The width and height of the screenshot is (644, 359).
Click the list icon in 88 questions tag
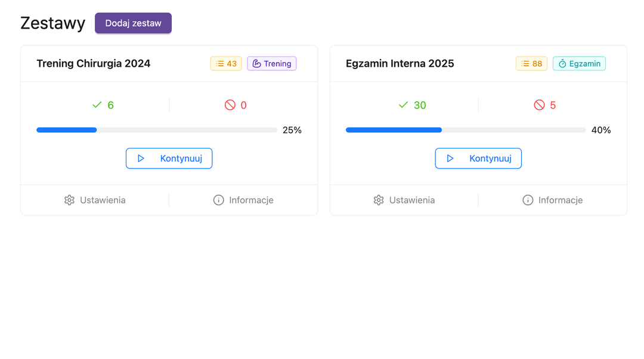coord(525,64)
